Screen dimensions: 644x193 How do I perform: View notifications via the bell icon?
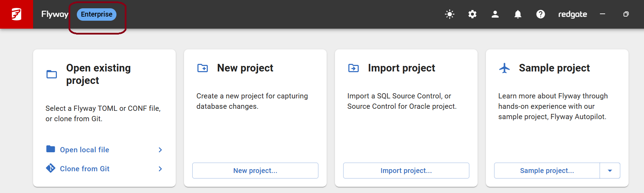click(x=518, y=14)
